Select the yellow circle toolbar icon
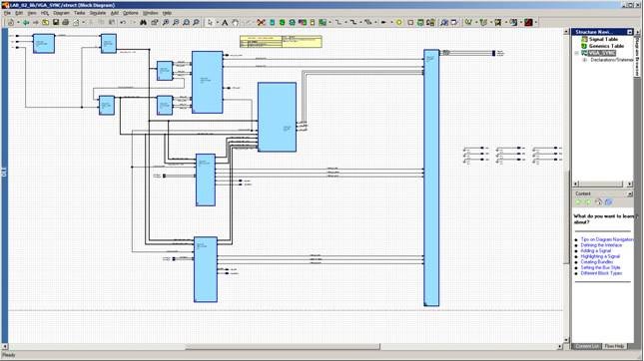This screenshot has width=644, height=361. 398,23
